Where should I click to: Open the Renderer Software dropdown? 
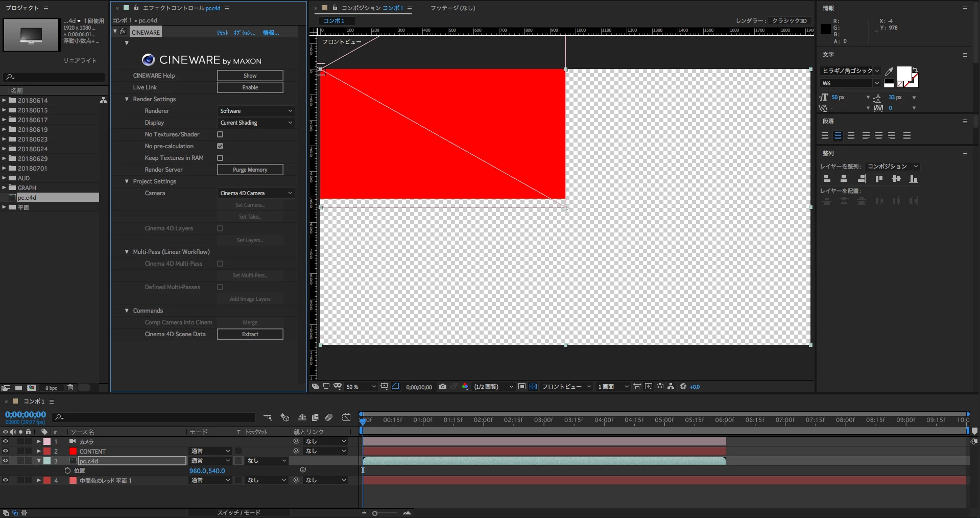click(256, 111)
